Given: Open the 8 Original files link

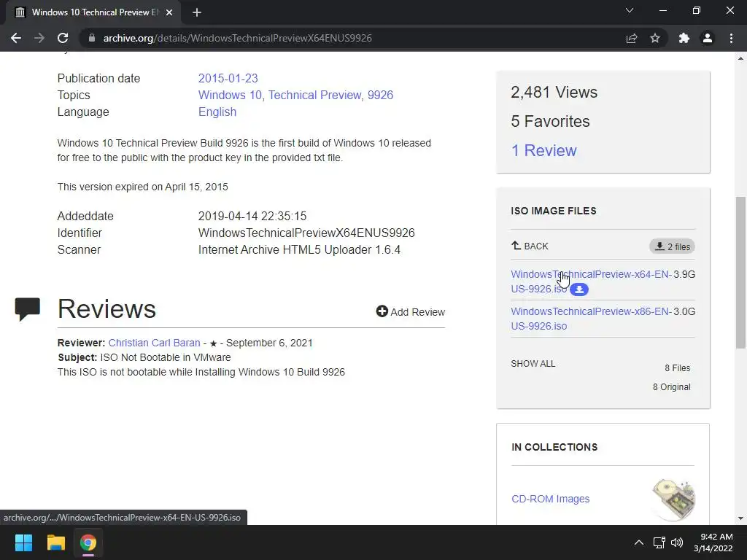Looking at the screenshot, I should point(671,387).
